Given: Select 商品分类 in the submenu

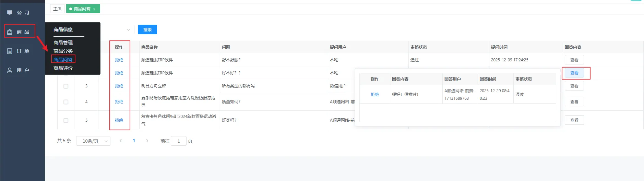Looking at the screenshot, I should pos(63,51).
